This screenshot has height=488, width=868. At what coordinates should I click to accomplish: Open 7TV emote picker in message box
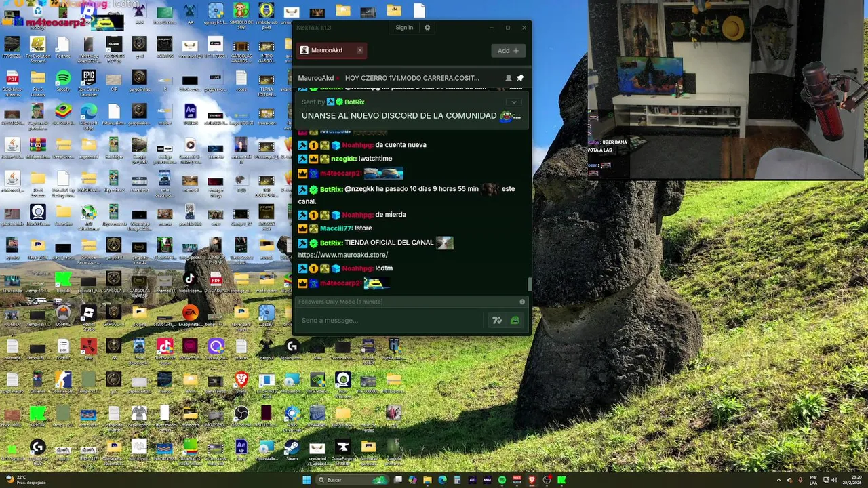497,321
